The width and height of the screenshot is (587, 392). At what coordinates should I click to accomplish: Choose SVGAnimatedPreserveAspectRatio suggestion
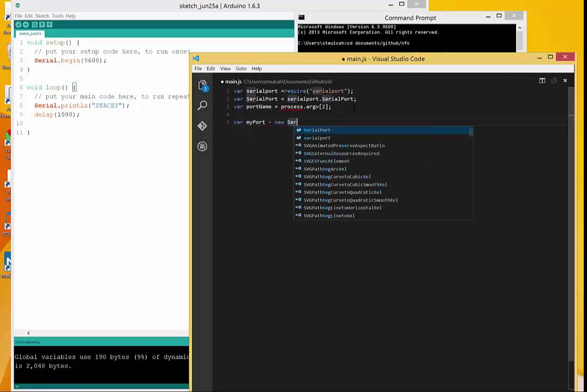[383, 146]
